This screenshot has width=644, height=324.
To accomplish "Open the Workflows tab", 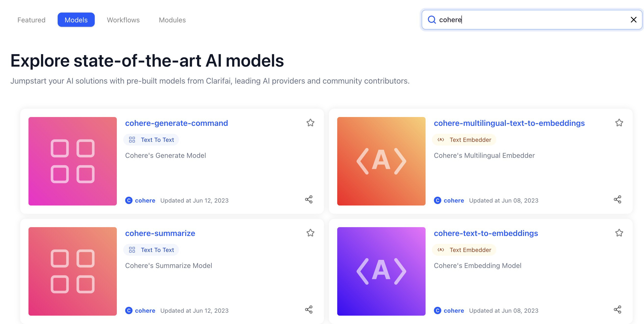I will (123, 20).
